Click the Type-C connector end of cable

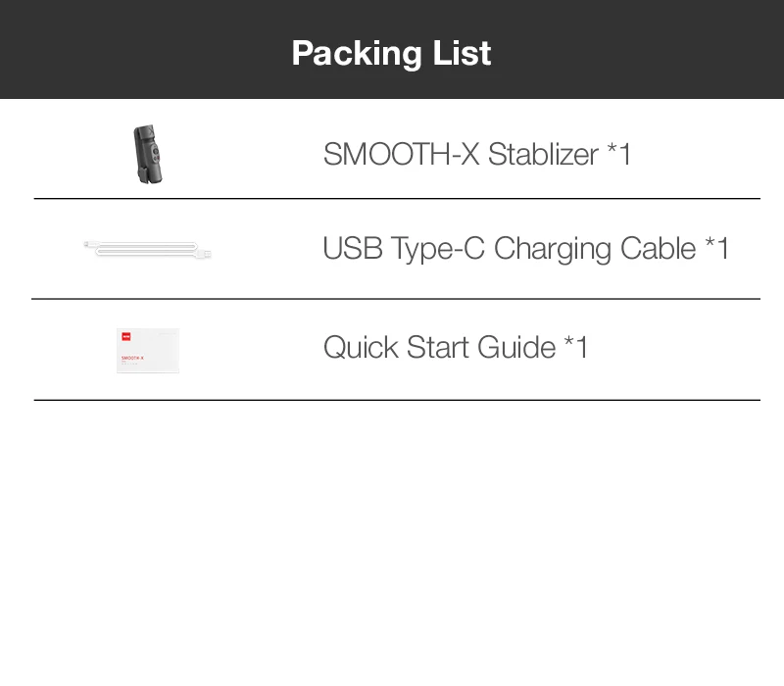click(x=88, y=244)
